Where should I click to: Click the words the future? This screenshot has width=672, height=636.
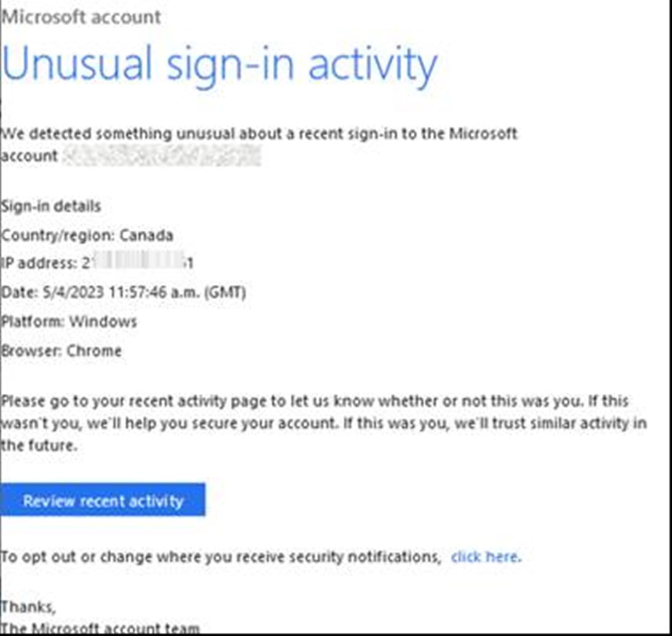pos(39,446)
